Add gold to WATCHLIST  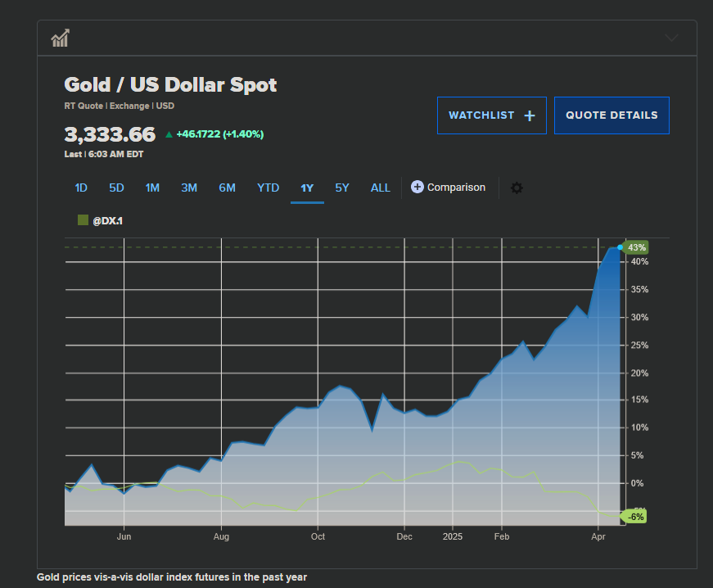[x=481, y=115]
